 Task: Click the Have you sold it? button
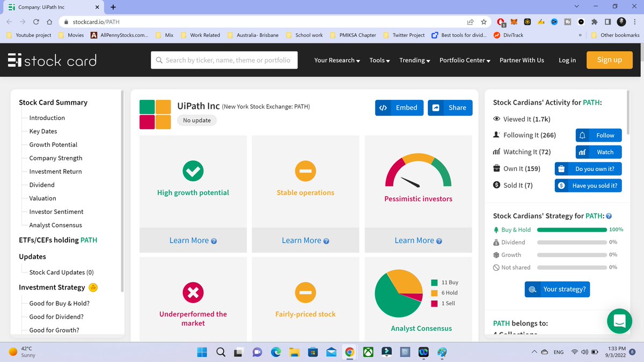pos(588,186)
